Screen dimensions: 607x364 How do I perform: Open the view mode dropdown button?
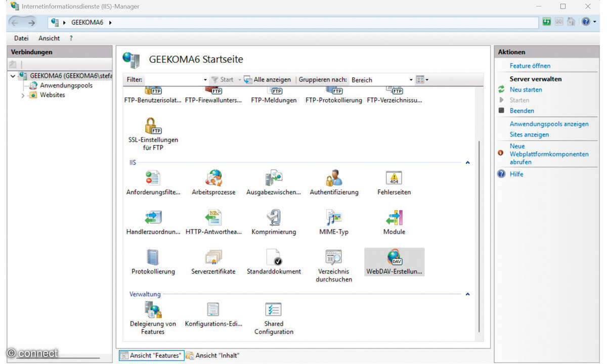(422, 80)
